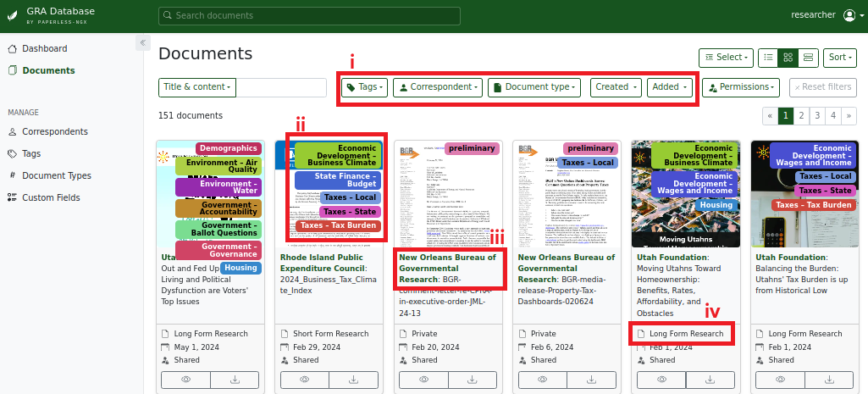
Task: Filter by Environment - Air Quality tag
Action: (x=218, y=166)
